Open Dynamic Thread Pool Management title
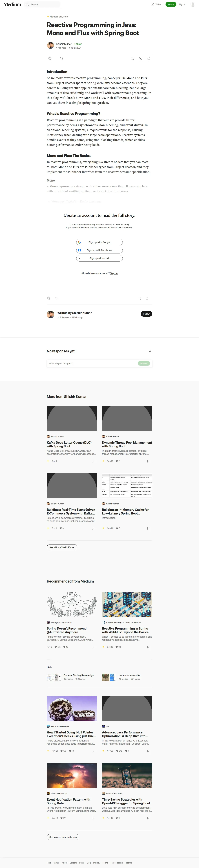Image resolution: width=199 pixels, height=868 pixels. point(127,444)
